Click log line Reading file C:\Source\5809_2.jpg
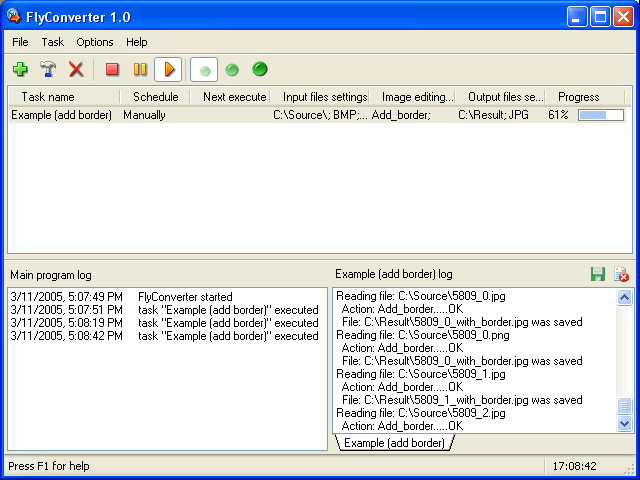This screenshot has height=480, width=640. pos(421,413)
